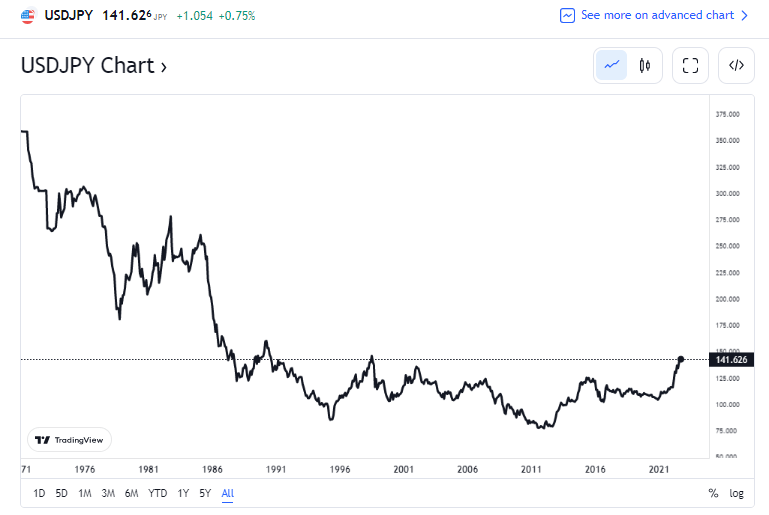Toggle logarithmic scale
The height and width of the screenshot is (515, 769).
pyautogui.click(x=737, y=493)
